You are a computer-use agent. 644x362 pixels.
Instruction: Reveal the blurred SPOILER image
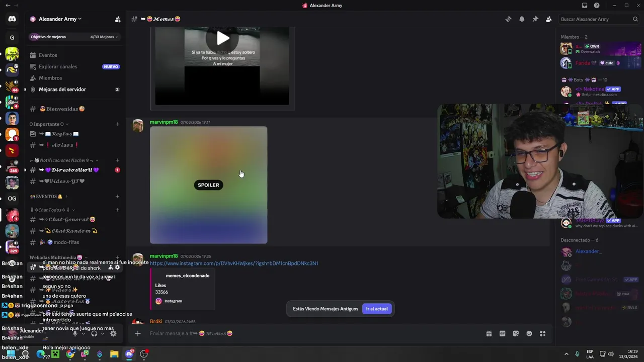(x=208, y=185)
